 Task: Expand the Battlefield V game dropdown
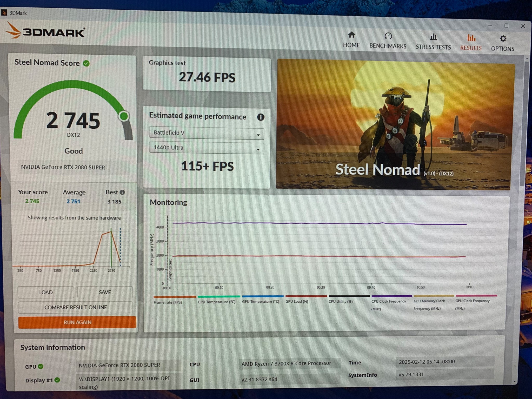207,133
